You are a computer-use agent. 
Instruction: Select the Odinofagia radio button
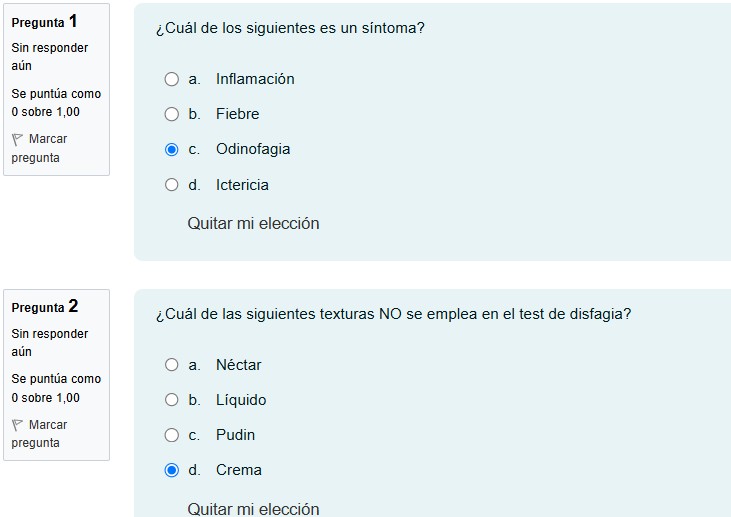click(x=171, y=149)
